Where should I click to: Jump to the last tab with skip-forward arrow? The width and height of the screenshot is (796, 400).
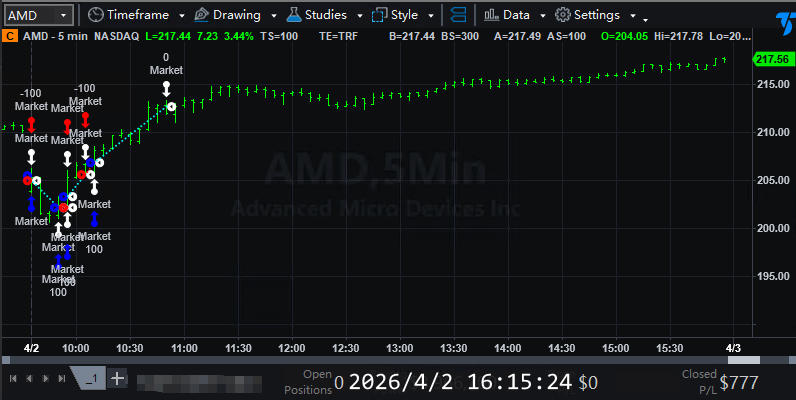point(60,378)
